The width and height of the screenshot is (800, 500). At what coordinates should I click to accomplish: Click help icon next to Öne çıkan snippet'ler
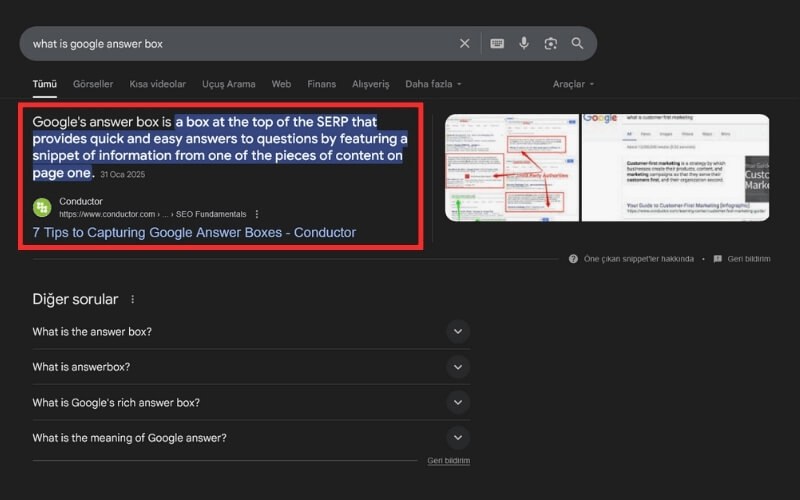tap(573, 259)
